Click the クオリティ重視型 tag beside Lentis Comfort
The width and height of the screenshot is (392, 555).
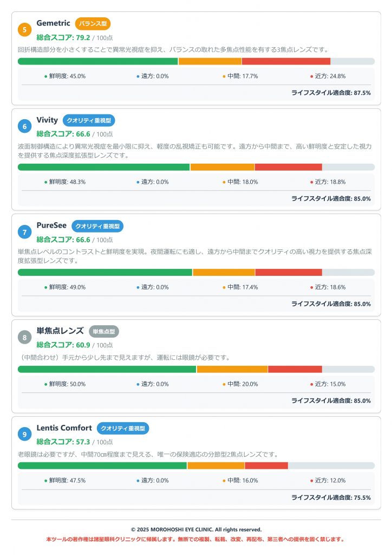123,428
